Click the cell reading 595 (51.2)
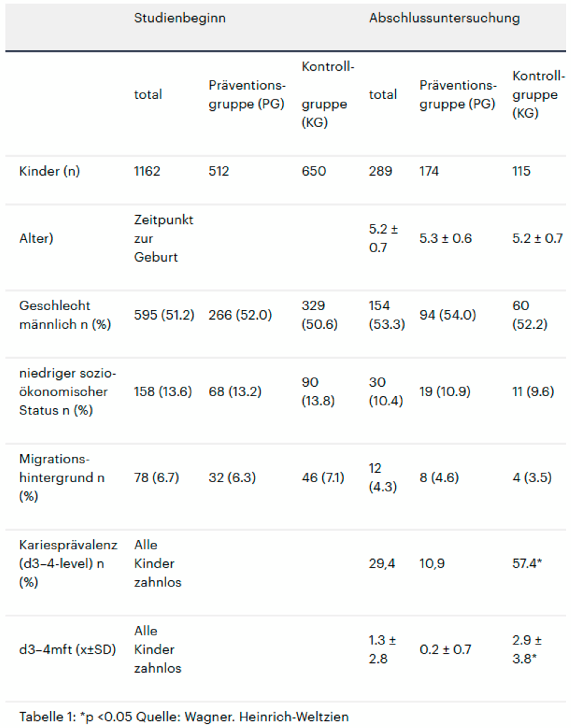571x728 pixels. (164, 315)
